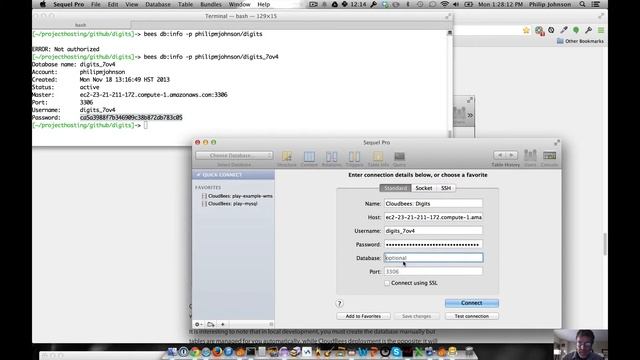Click the Add to Favorites button
This screenshot has height=360, width=640.
(363, 316)
